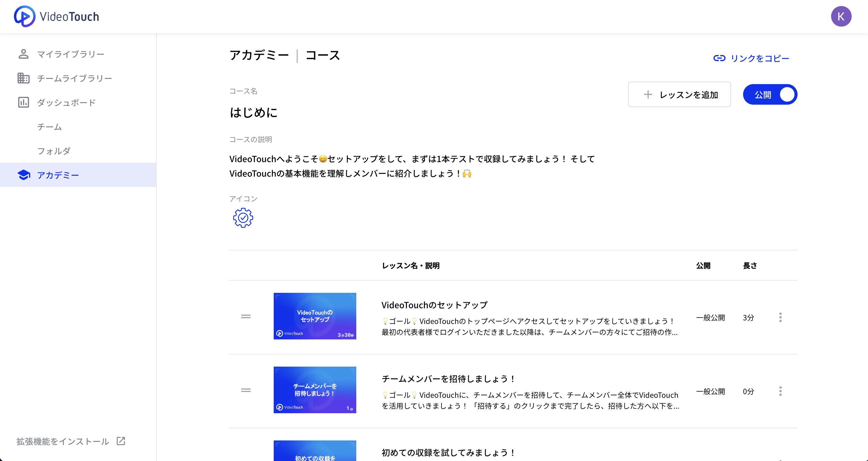Image resolution: width=868 pixels, height=461 pixels.
Task: Click the course description text starting VideoTouchへようこそ
Action: (412, 166)
